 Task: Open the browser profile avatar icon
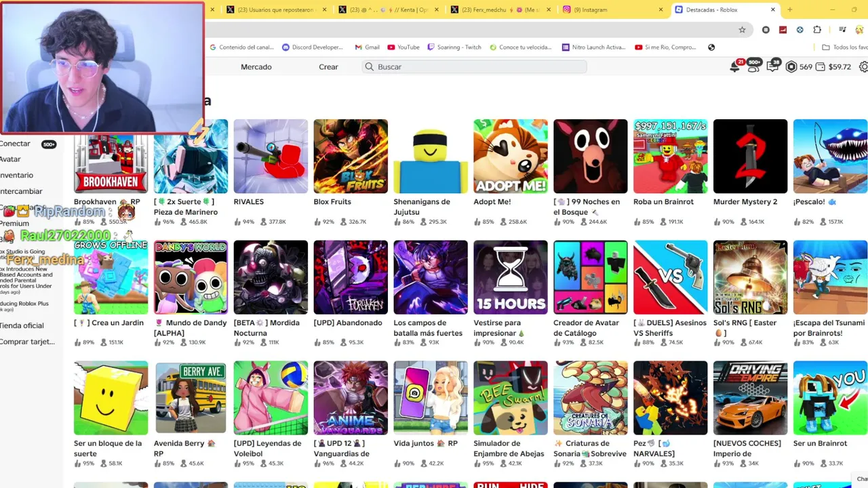point(861,30)
